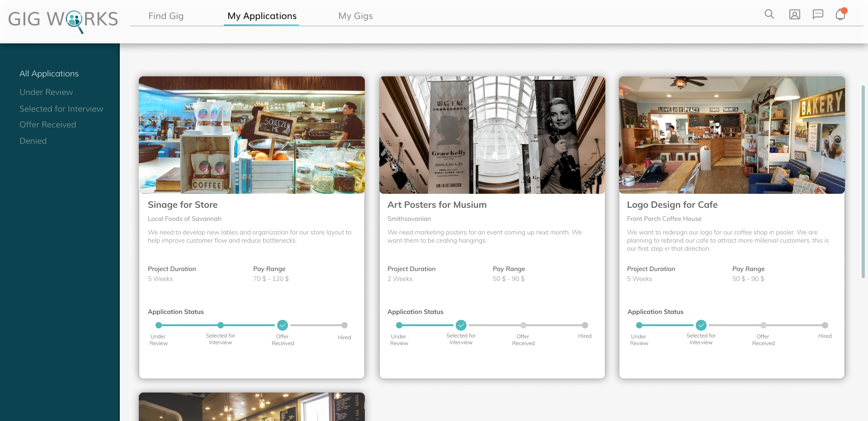Go to the My Gigs tab
The image size is (868, 421).
tap(355, 16)
